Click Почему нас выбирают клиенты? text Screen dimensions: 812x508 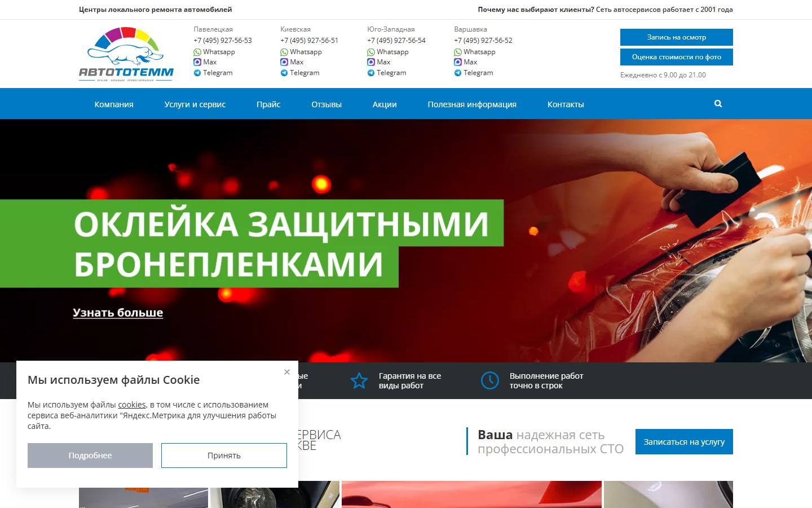pos(536,10)
